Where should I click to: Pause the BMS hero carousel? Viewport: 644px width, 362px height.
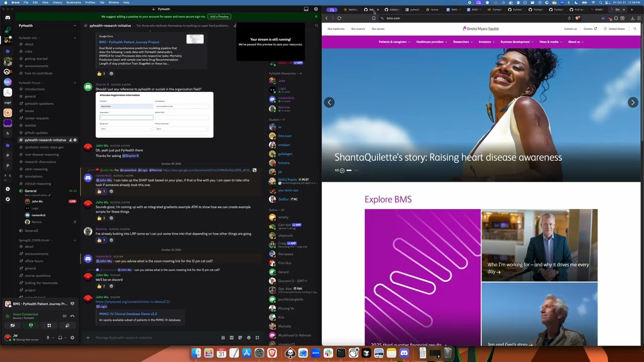pyautogui.click(x=342, y=170)
